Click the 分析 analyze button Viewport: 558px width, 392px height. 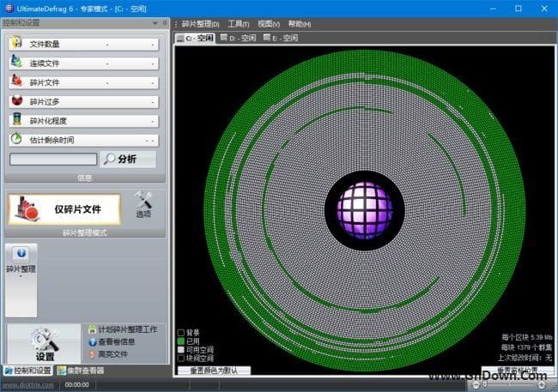[x=128, y=159]
